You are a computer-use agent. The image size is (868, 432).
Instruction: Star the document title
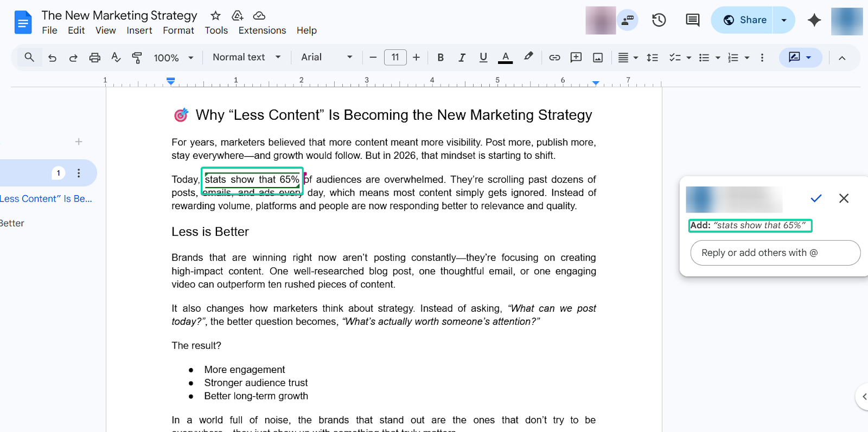215,15
